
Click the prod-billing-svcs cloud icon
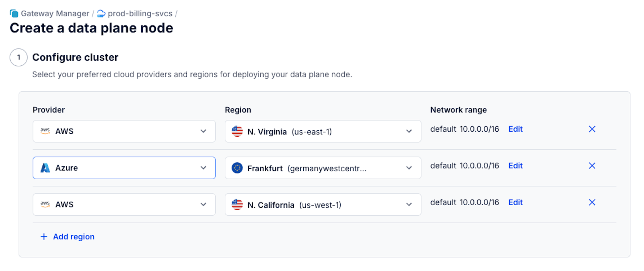(x=101, y=13)
